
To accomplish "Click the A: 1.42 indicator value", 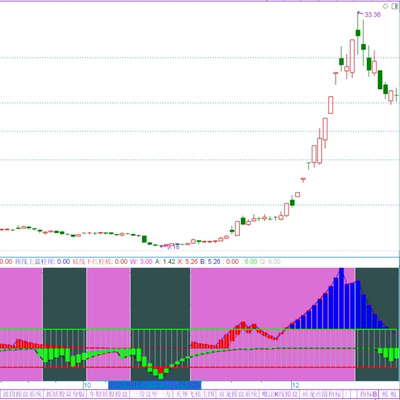I will pyautogui.click(x=165, y=262).
